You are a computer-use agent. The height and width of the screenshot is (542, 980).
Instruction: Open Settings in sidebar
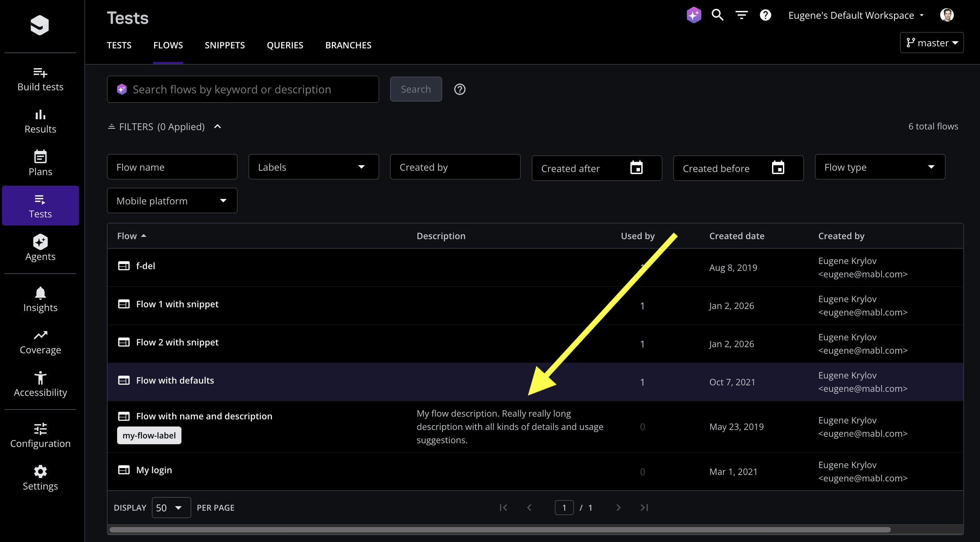pyautogui.click(x=40, y=478)
